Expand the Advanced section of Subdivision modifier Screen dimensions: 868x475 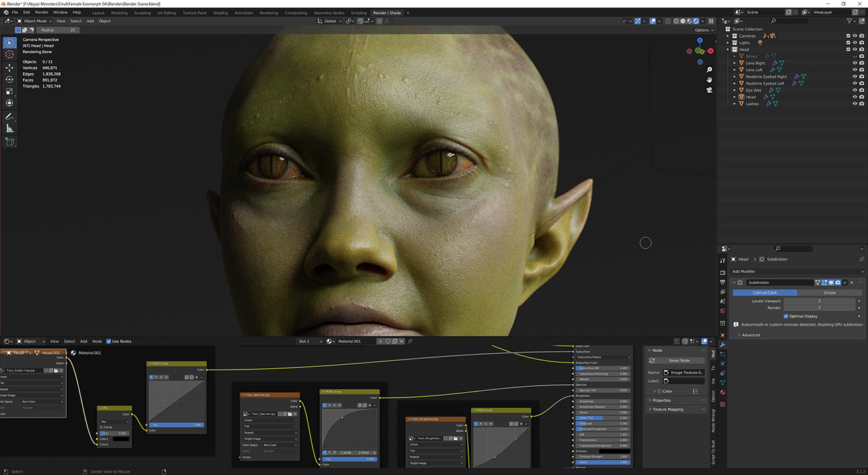pyautogui.click(x=749, y=335)
